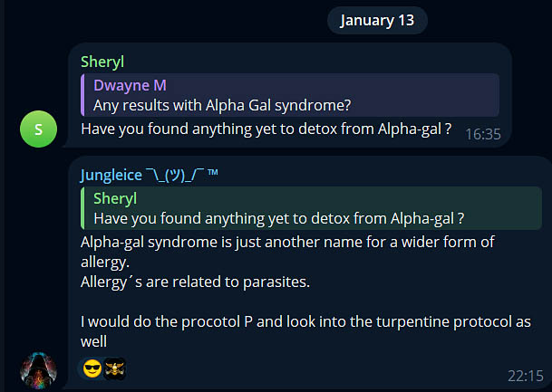
Task: Click the sunglasses face emoji
Action: coord(92,368)
